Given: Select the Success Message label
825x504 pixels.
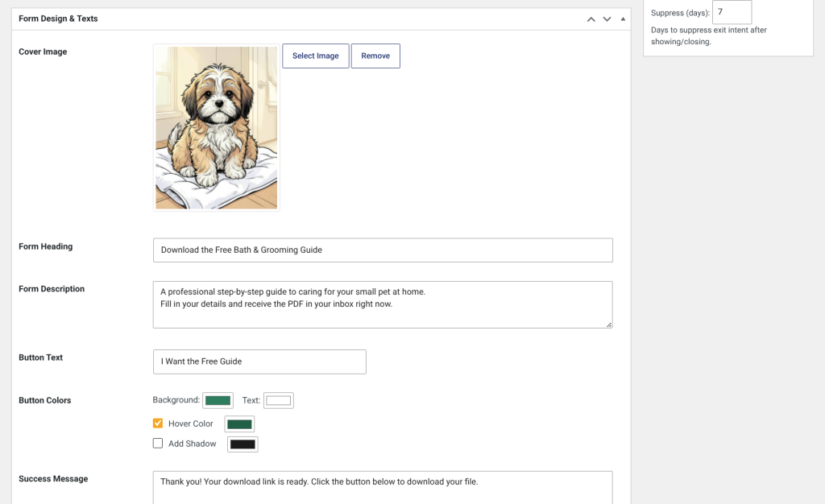Looking at the screenshot, I should (x=53, y=479).
